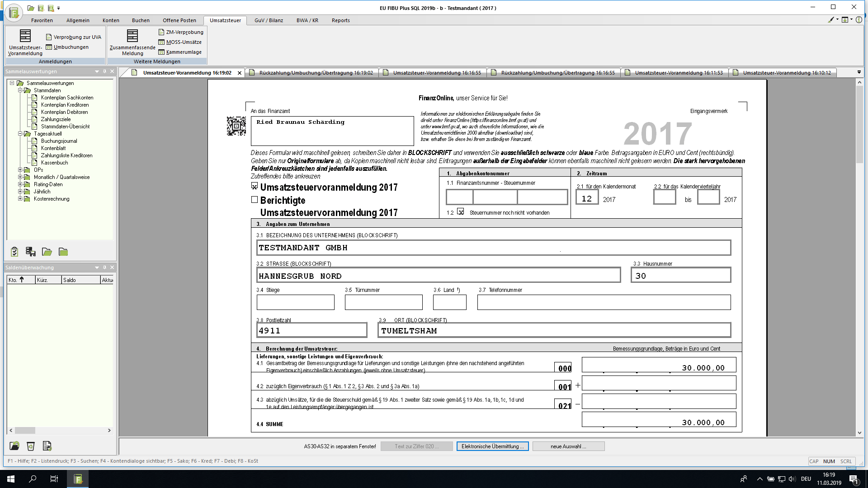This screenshot has height=488, width=868.
Task: Pin the Sammelauswertungen panel
Action: pos(104,71)
